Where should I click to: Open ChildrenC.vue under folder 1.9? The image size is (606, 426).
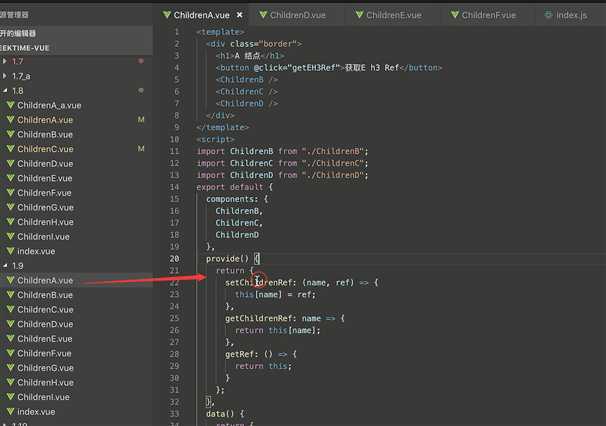tap(45, 309)
